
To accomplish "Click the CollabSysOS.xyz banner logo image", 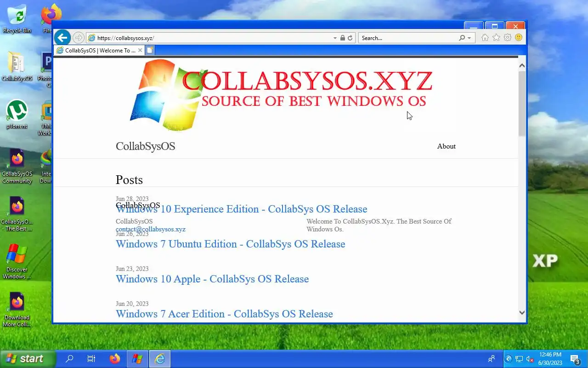I will [281, 95].
